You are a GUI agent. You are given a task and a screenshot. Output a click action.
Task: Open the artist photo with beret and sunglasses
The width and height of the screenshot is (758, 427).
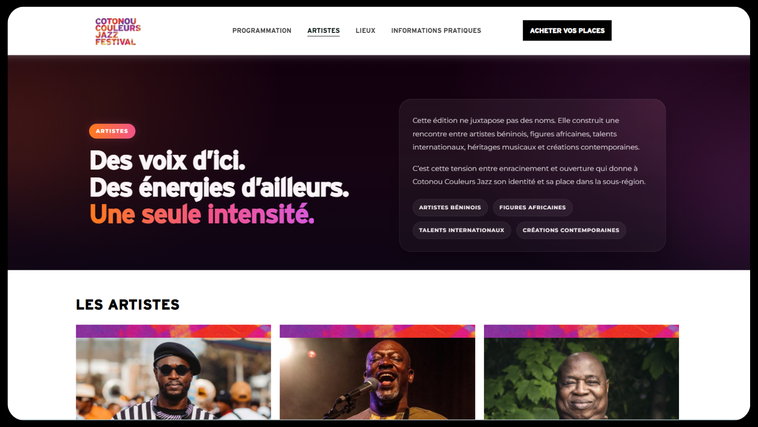point(173,379)
